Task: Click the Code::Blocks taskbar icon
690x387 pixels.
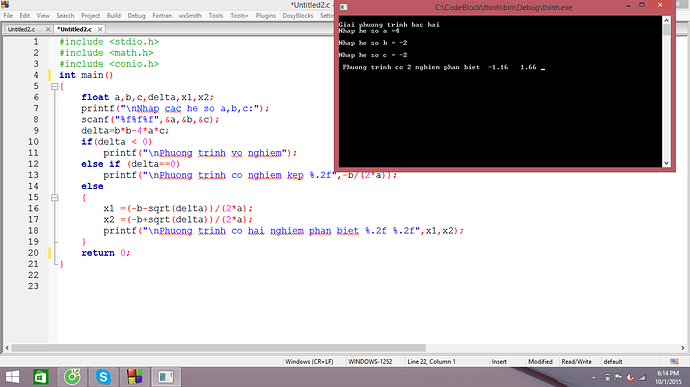Action: (135, 377)
